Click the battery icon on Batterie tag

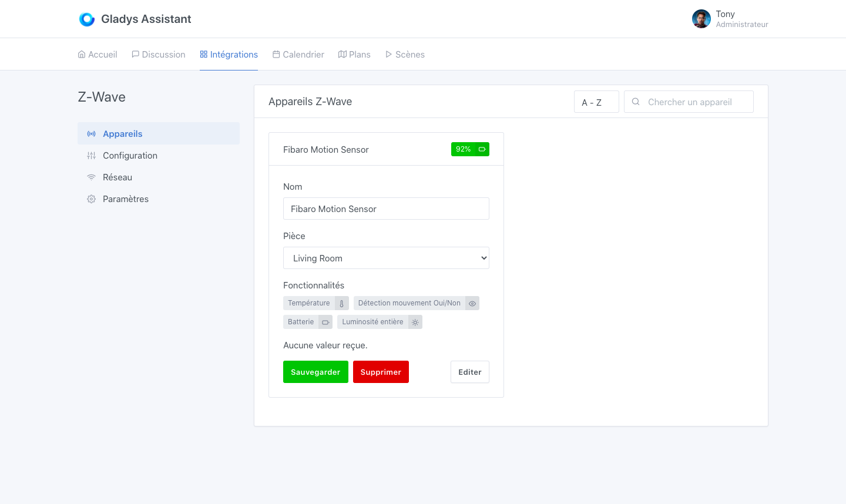click(325, 322)
